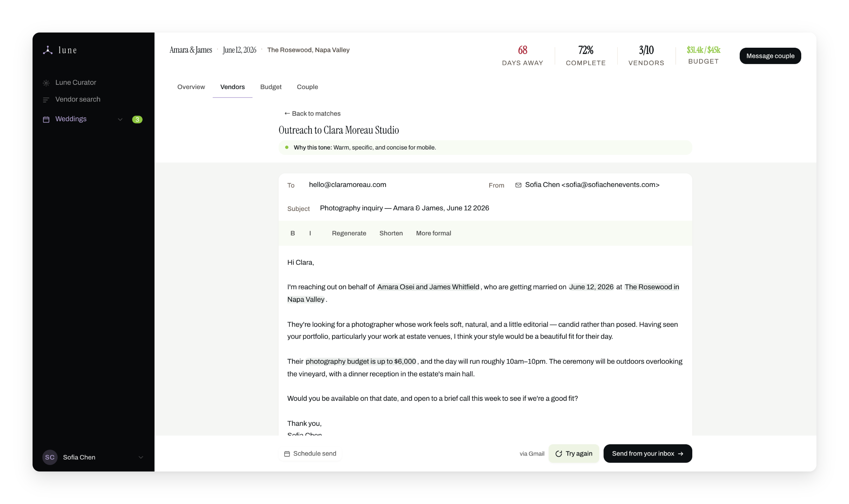
Task: Go to the Couple tab
Action: (307, 87)
